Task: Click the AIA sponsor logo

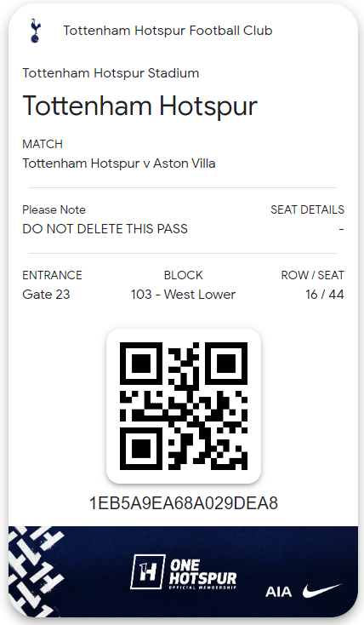Action: coord(278,592)
